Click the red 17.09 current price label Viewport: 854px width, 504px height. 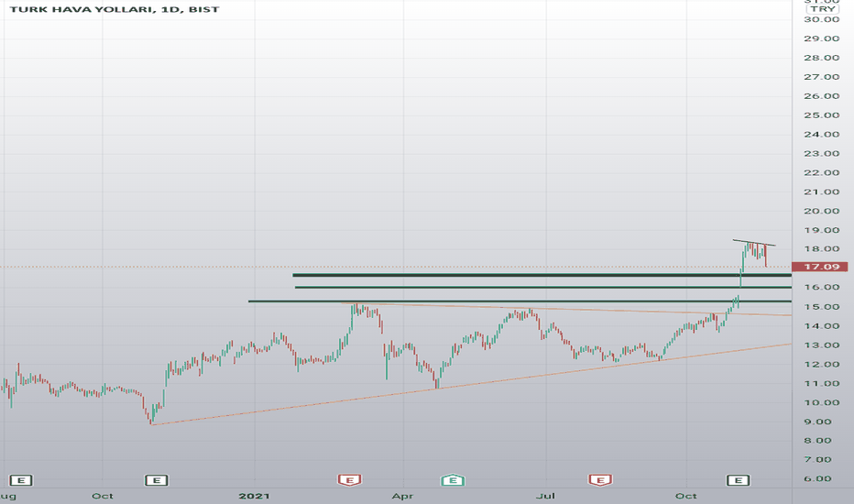click(819, 267)
